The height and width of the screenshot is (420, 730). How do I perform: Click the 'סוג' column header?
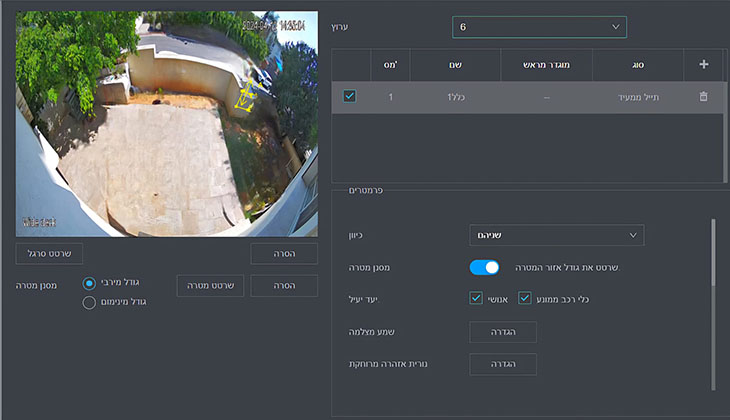638,65
